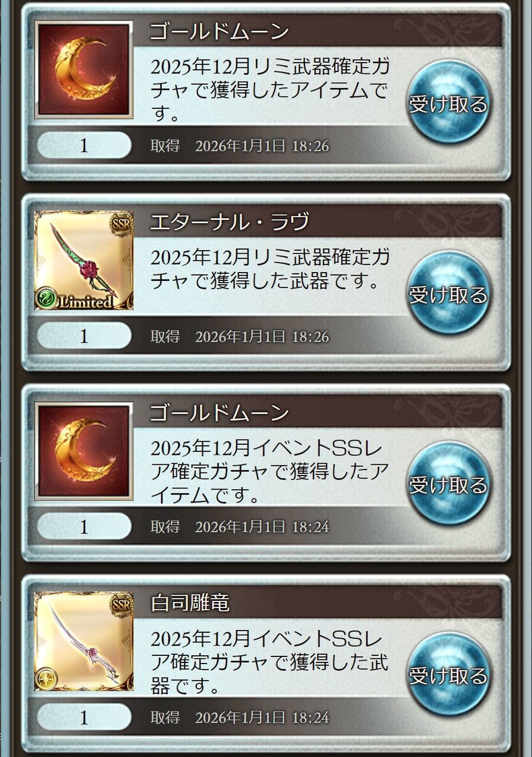This screenshot has height=757, width=532.
Task: Tap the quantity 1 pill under 白司雕竜
Action: pos(84,717)
